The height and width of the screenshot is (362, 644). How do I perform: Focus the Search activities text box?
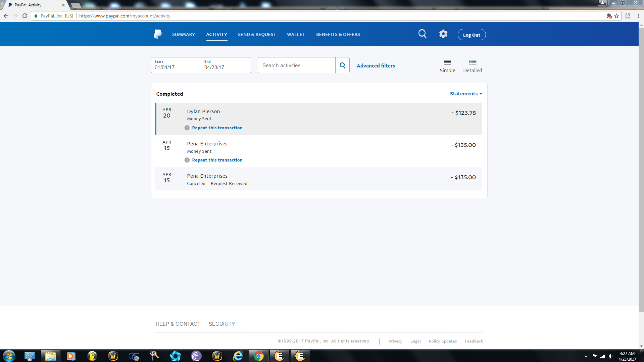(x=297, y=65)
